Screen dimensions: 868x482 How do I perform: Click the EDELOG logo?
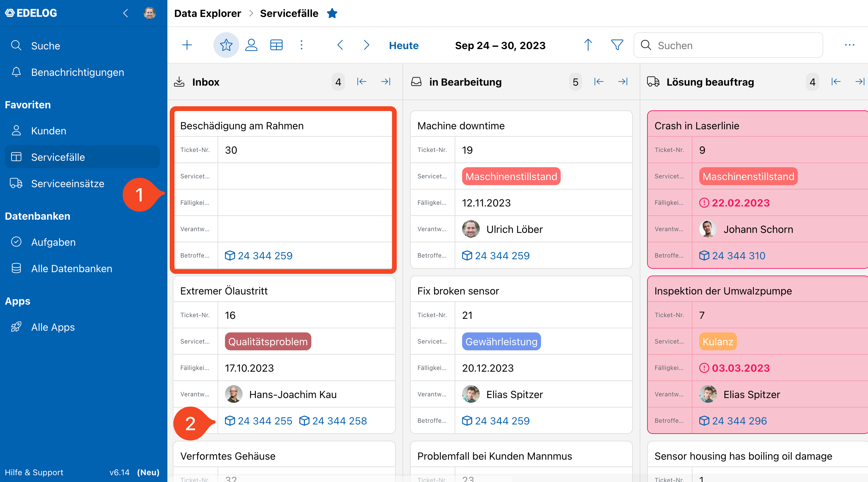[x=31, y=13]
